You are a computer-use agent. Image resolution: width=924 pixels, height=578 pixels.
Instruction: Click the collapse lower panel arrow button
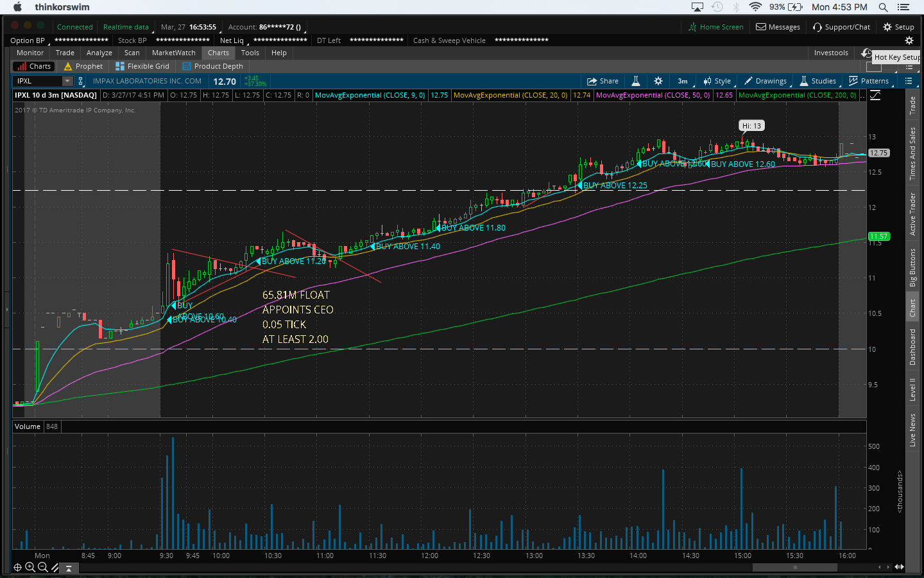pos(69,568)
